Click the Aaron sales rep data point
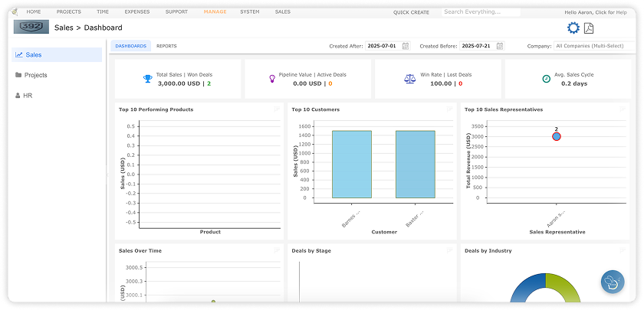Viewport: 644px width, 310px height. [557, 136]
